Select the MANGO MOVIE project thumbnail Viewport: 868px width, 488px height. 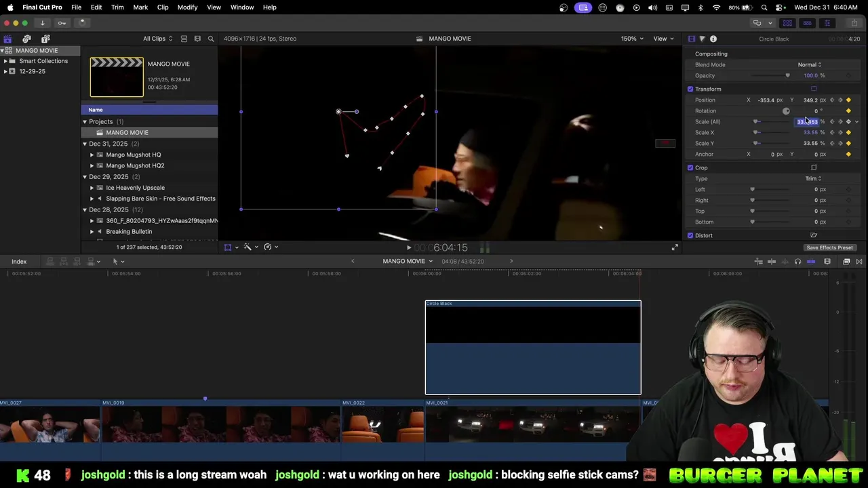pos(117,77)
